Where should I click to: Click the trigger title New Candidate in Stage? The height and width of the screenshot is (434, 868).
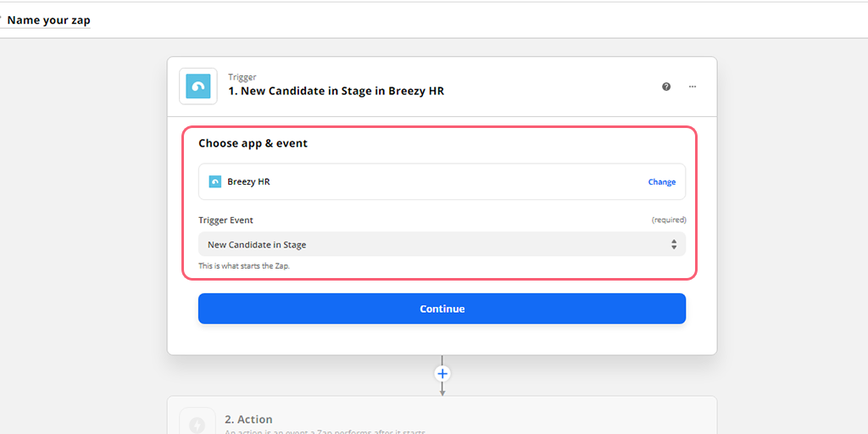pyautogui.click(x=337, y=91)
